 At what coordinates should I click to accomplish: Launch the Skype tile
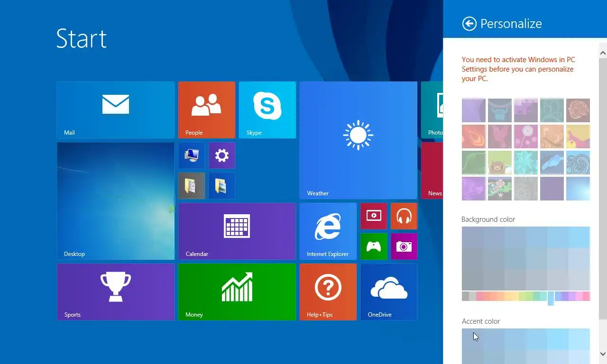pos(267,110)
